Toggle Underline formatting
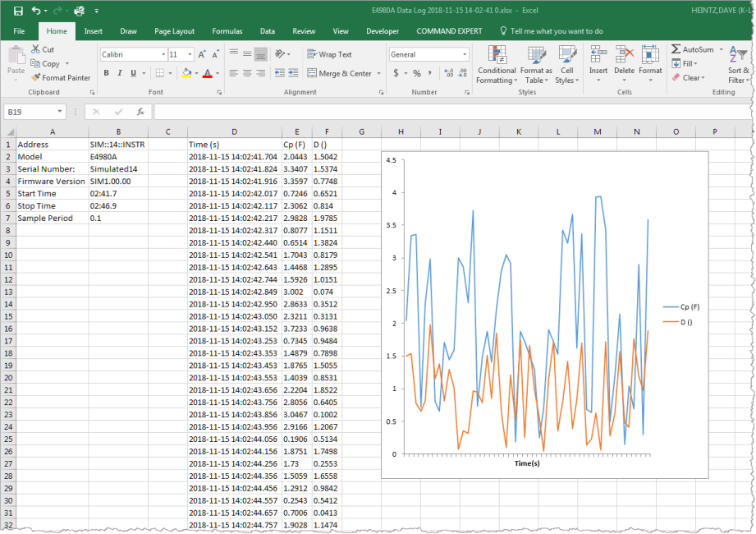The height and width of the screenshot is (534, 756). [133, 73]
